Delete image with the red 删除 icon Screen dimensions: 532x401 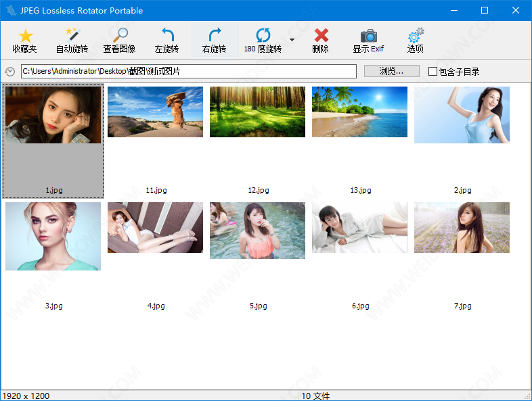coord(321,36)
